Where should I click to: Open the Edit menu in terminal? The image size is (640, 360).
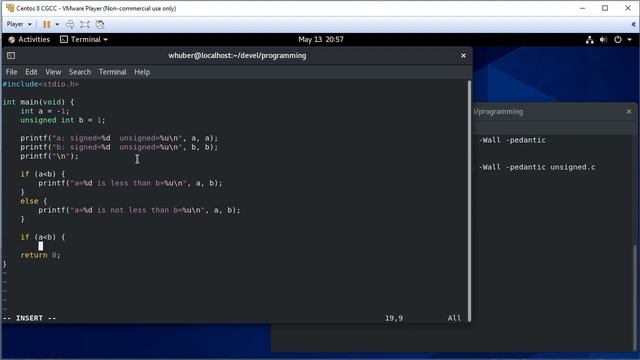(x=31, y=72)
